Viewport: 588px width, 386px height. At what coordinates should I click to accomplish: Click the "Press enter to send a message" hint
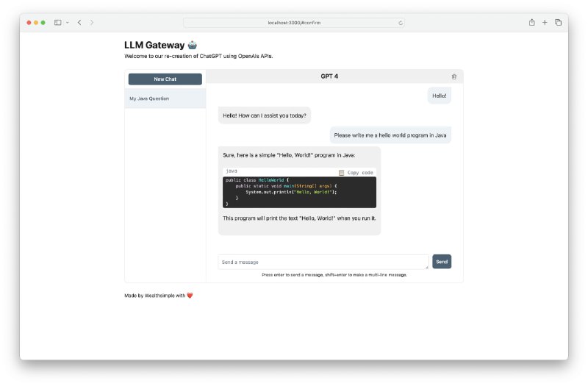[334, 275]
